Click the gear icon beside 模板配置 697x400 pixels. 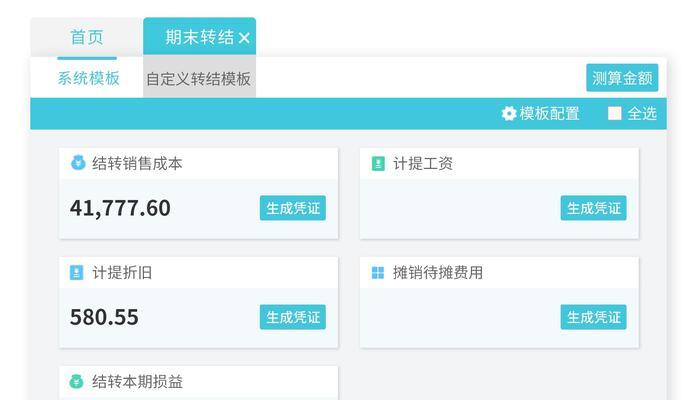point(509,114)
